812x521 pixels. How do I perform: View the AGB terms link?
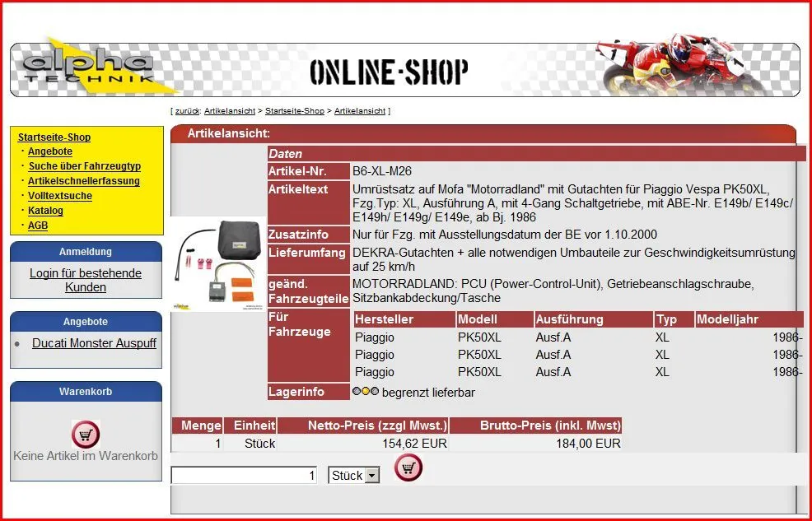coord(38,226)
